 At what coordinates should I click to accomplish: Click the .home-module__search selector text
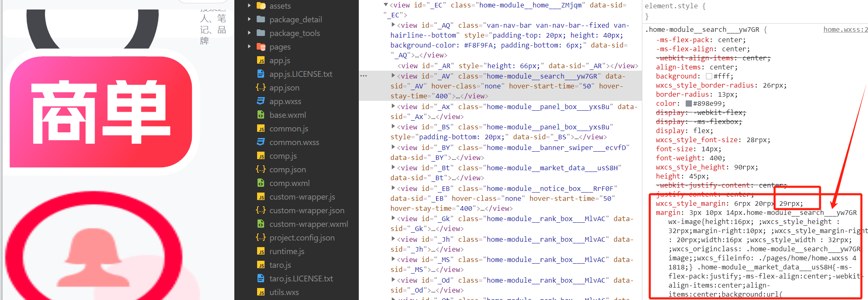coord(702,29)
